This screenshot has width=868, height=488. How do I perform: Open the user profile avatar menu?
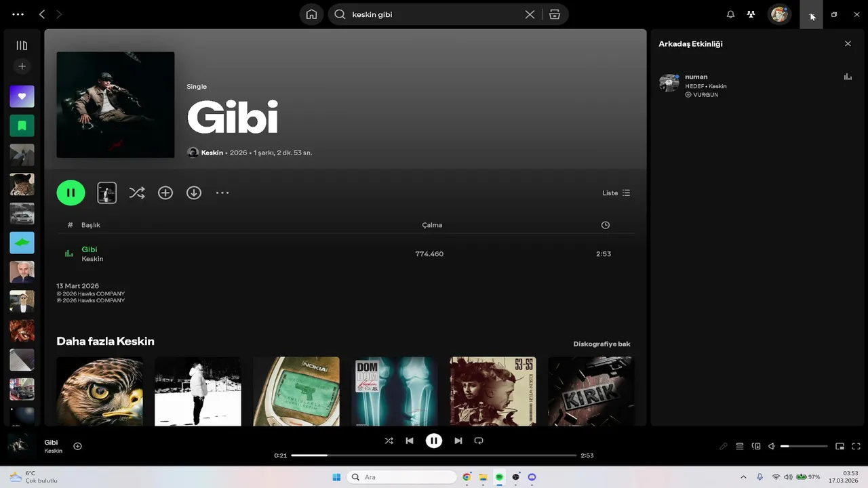[779, 14]
